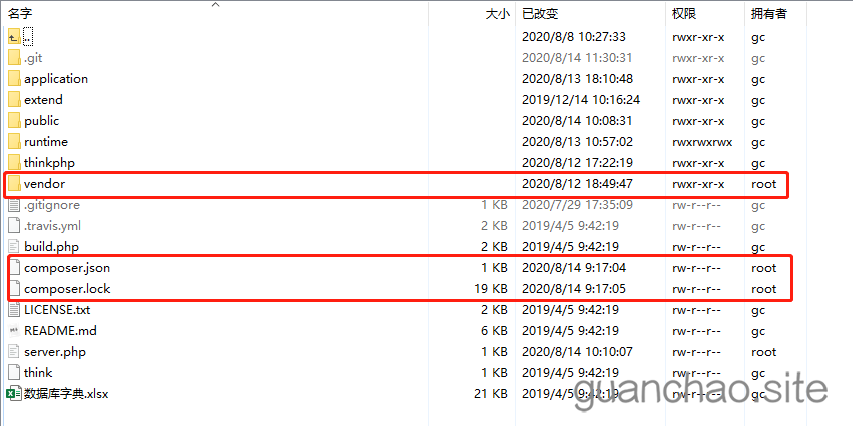Click the .gitignore file icon
Viewport: 853px width, 426px height.
[14, 205]
